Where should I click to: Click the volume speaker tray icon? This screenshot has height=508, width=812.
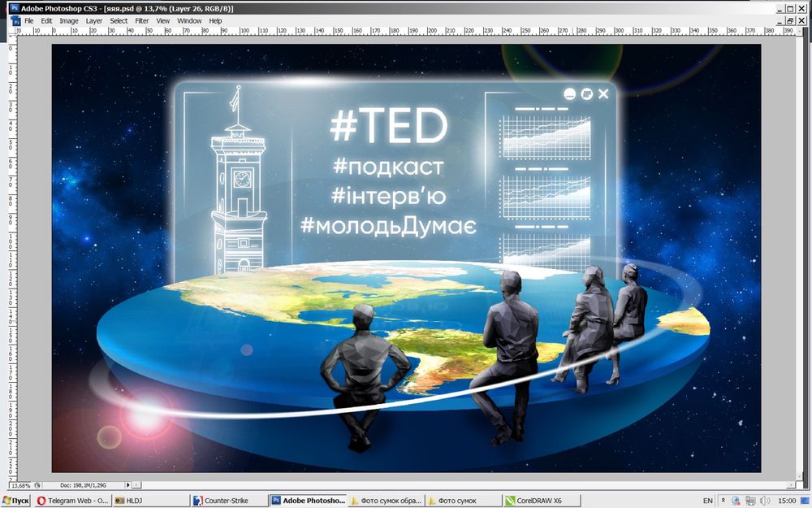click(x=764, y=501)
